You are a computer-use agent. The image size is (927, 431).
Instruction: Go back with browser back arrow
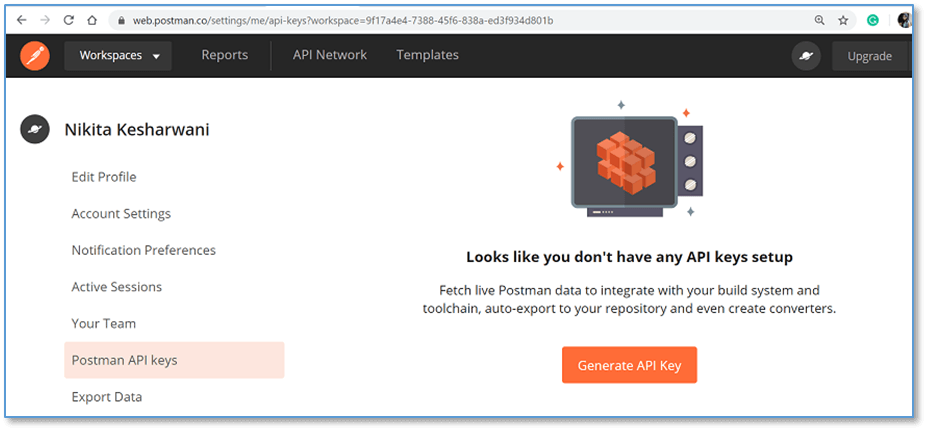(x=22, y=20)
